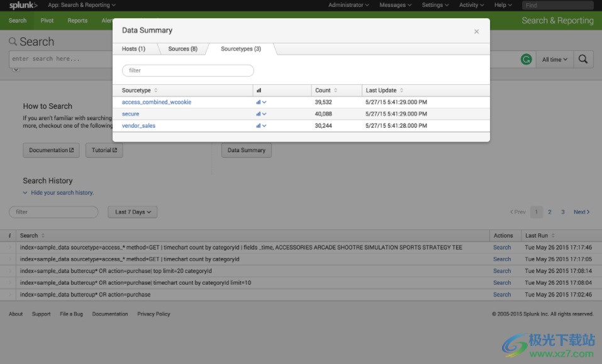The height and width of the screenshot is (364, 602).
Task: Click the chart column header icon
Action: 259,91
